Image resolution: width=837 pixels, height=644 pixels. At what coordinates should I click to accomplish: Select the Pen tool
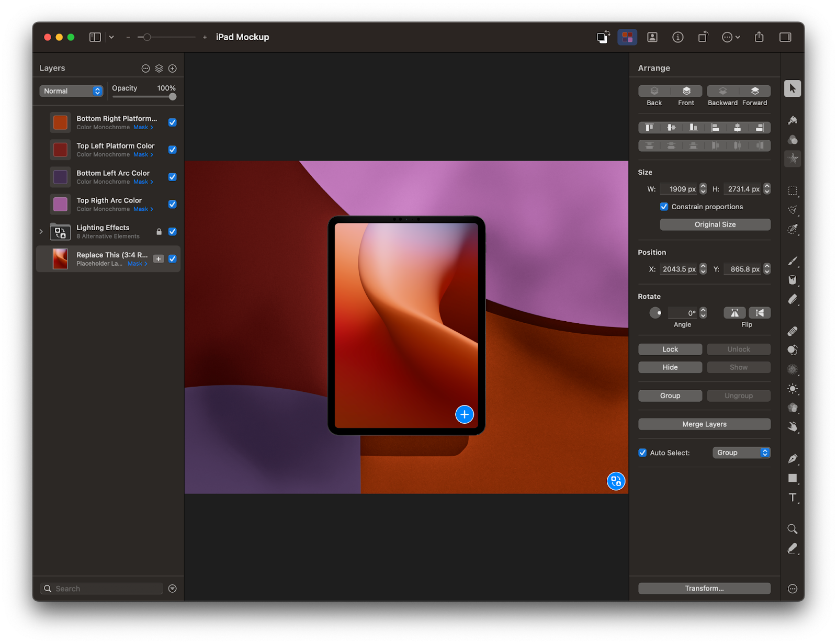tap(792, 459)
